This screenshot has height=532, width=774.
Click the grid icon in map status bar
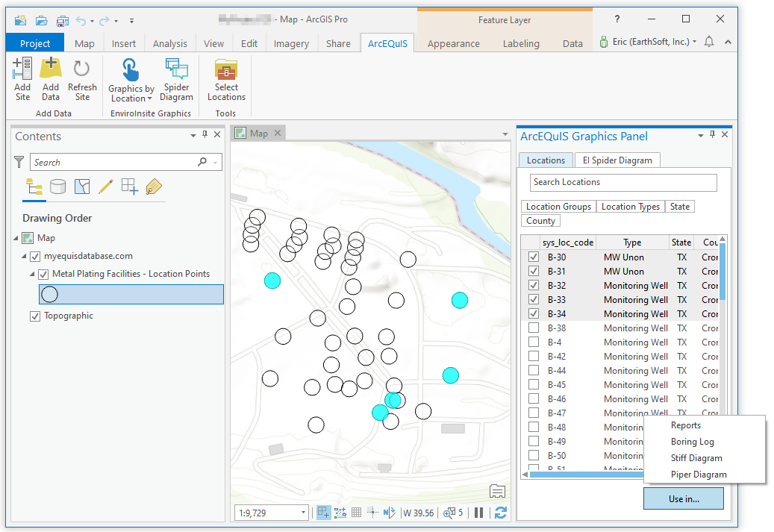pos(356,513)
